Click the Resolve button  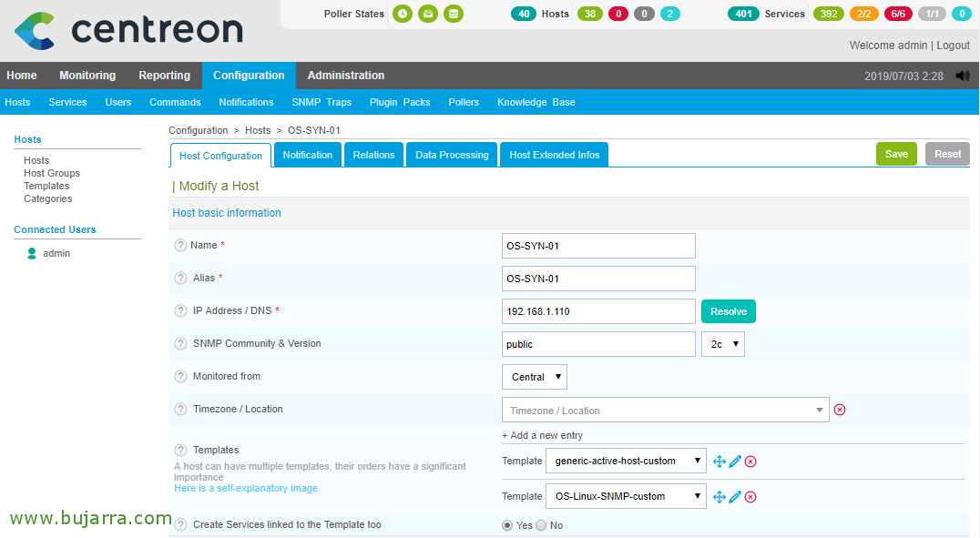point(728,311)
